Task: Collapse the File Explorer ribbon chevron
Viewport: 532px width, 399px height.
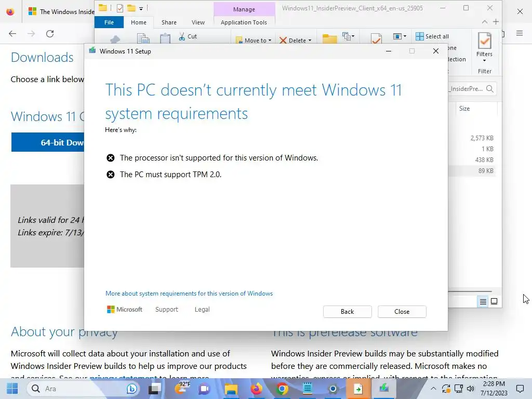Action: point(485,22)
